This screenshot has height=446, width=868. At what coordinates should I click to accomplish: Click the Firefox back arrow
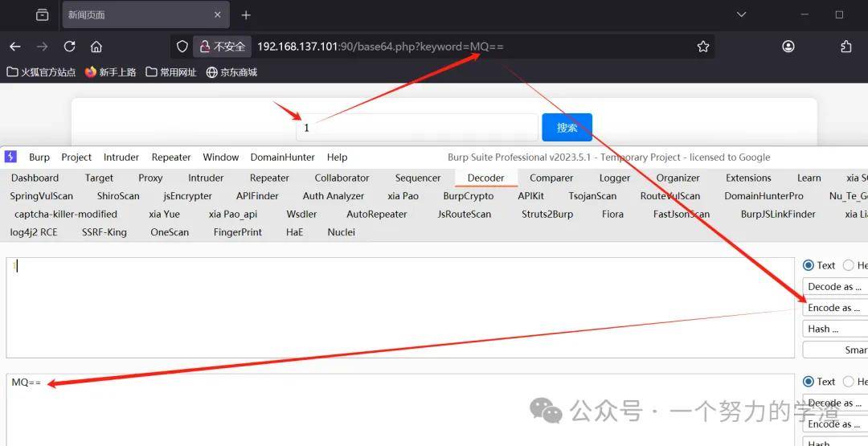pyautogui.click(x=15, y=47)
